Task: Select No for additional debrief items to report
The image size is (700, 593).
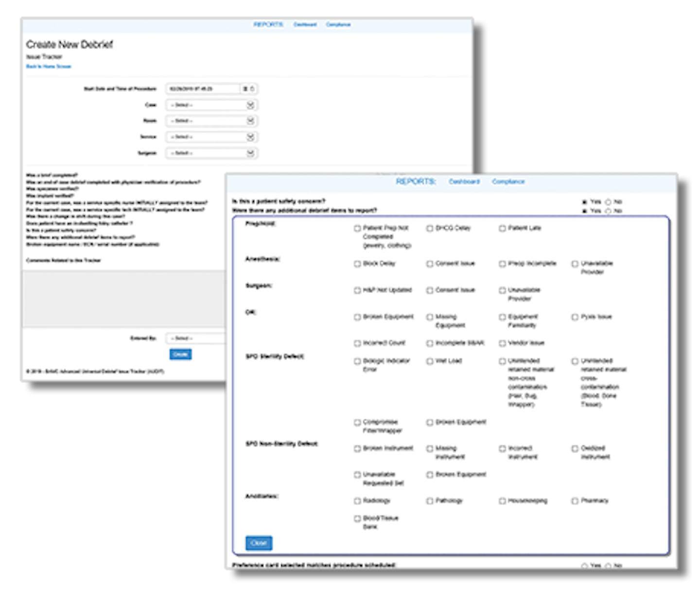Action: tap(607, 211)
